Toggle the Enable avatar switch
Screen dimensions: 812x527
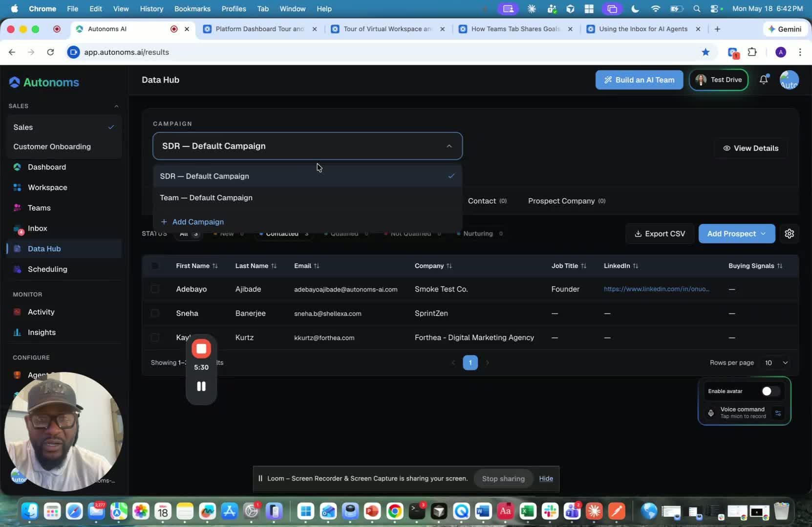770,391
